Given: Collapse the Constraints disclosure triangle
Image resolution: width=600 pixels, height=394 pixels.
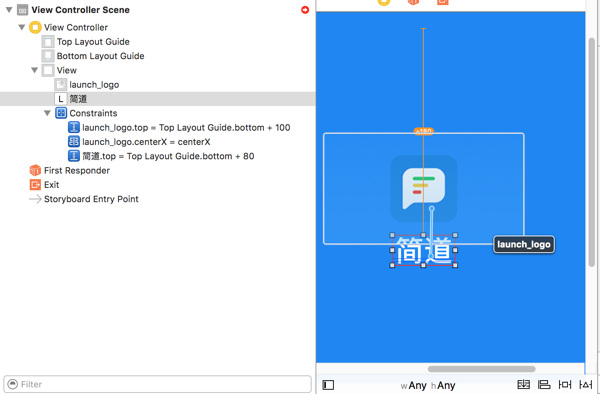Looking at the screenshot, I should (x=47, y=113).
